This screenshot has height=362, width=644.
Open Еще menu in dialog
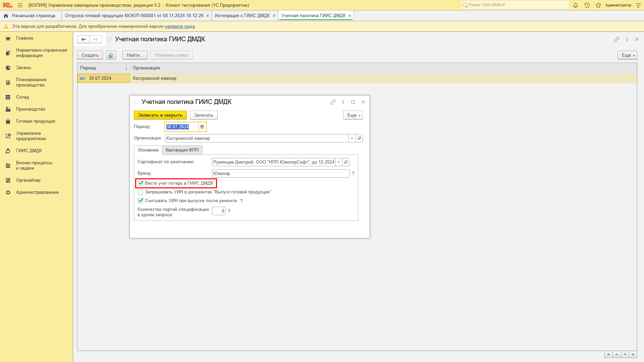point(353,115)
